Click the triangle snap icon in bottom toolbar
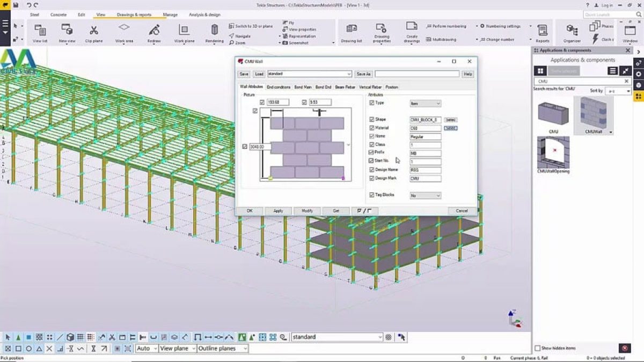Viewport: 644px width, 362px height. pos(39,349)
